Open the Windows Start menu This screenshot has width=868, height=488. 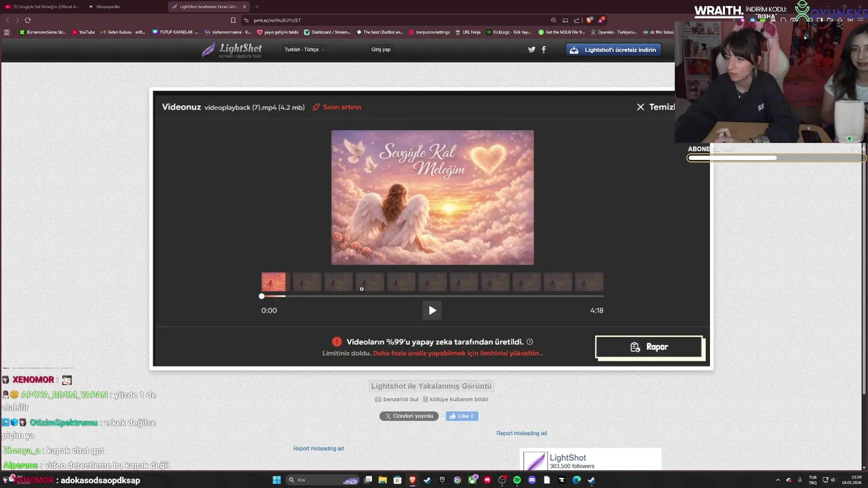[x=277, y=480]
